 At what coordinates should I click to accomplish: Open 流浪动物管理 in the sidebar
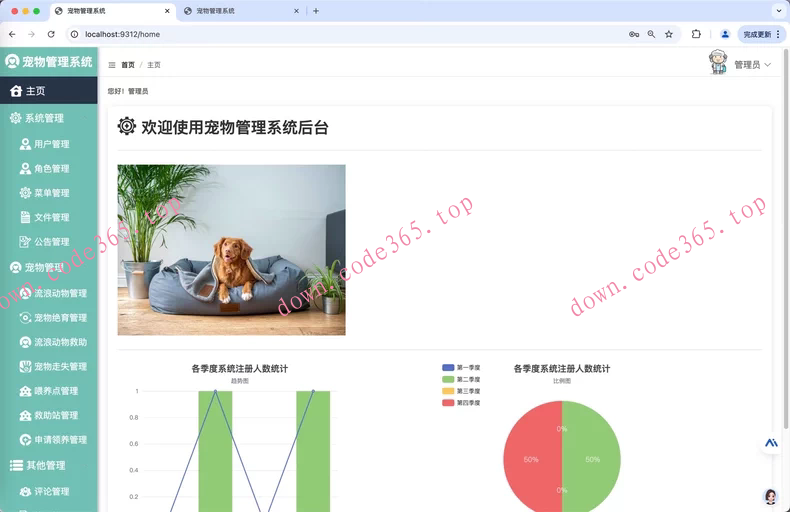coord(48,293)
